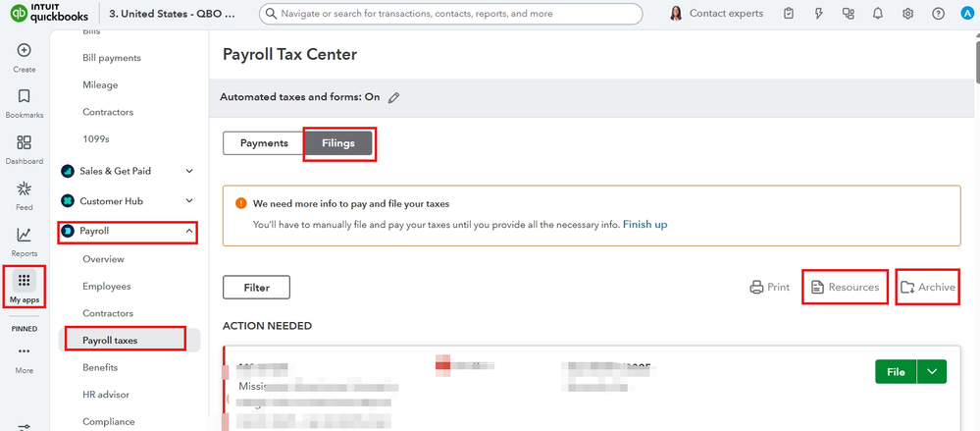
Task: Open Bill payments in sidebar
Action: point(112,58)
